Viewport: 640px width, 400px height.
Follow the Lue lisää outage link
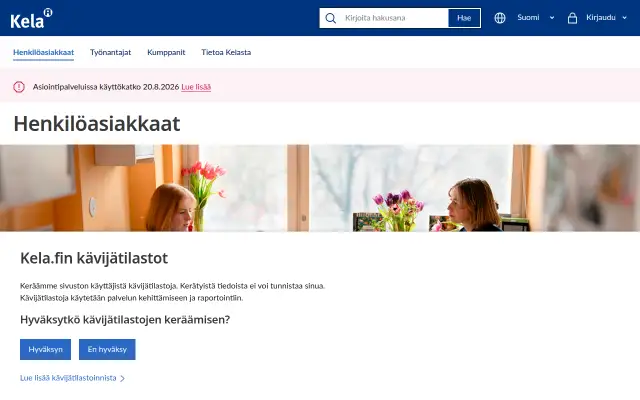pyautogui.click(x=196, y=87)
